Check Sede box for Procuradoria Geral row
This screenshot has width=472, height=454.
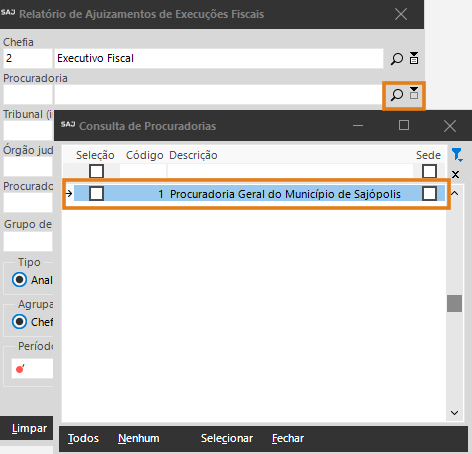pos(429,194)
